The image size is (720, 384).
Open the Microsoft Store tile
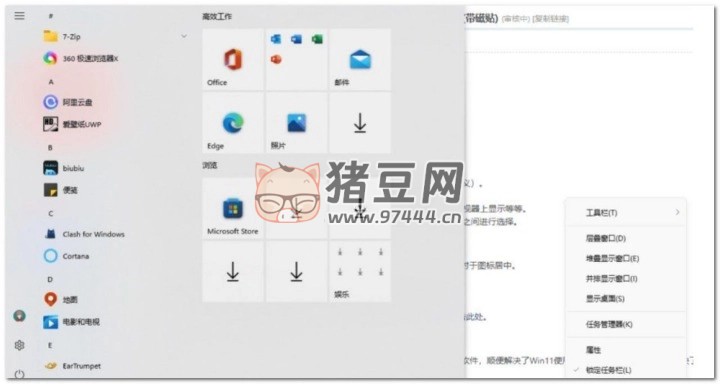click(x=233, y=208)
